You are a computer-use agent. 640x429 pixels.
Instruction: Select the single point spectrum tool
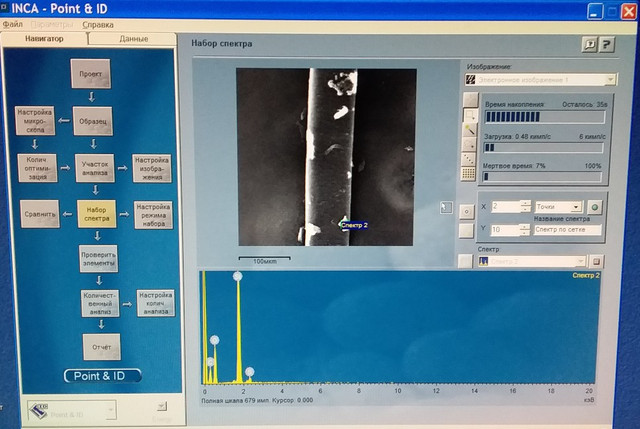tap(469, 144)
